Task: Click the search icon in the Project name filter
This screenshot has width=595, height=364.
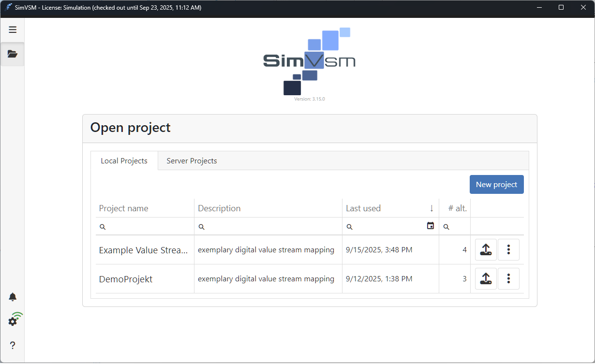Action: click(103, 226)
